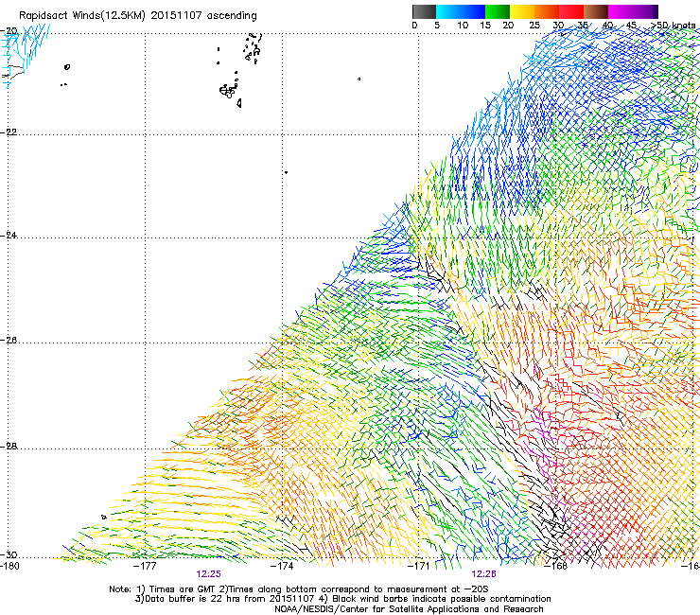Screen dimensions: 700x615
Task: Pick the green 15–20 knots legend swatch
Action: click(498, 11)
